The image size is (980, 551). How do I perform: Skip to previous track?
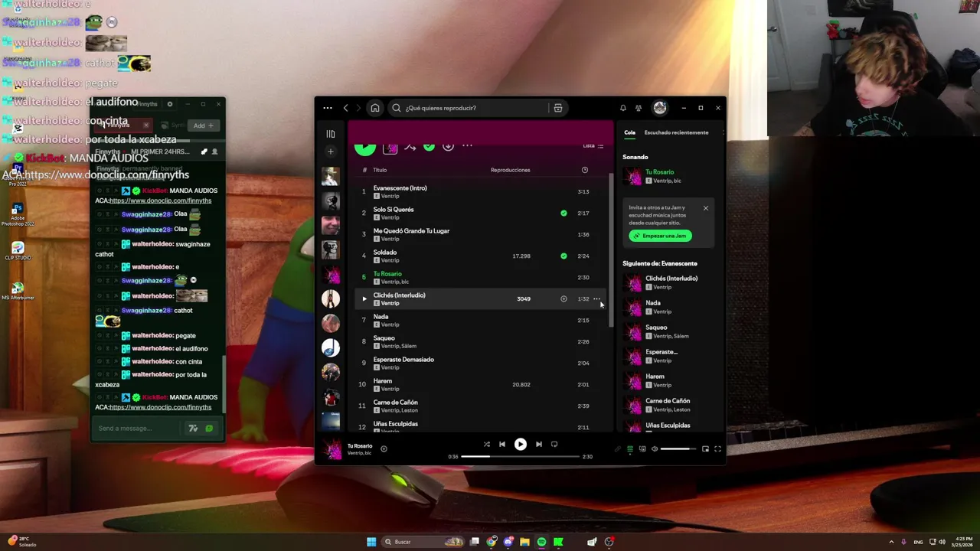coord(502,444)
